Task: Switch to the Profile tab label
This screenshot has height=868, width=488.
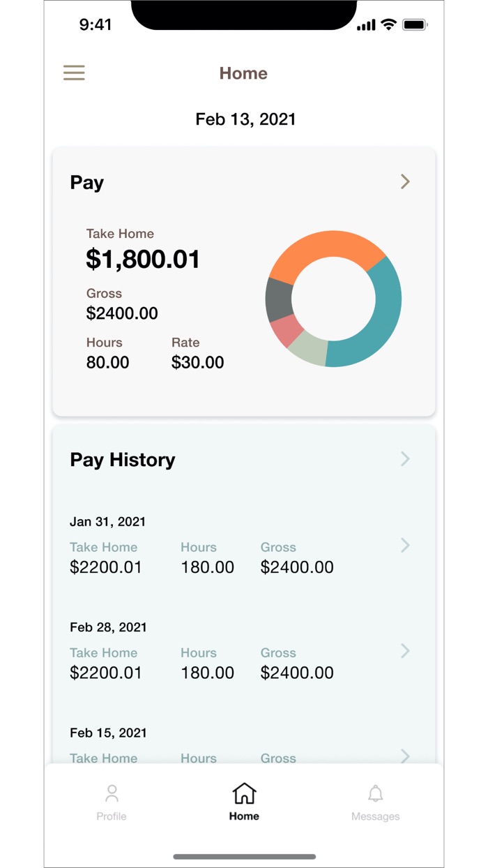Action: point(112,816)
